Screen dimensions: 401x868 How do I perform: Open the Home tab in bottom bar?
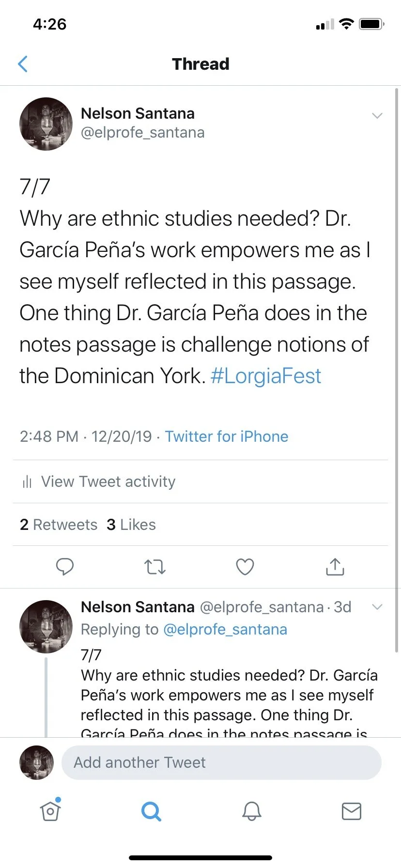point(50,810)
